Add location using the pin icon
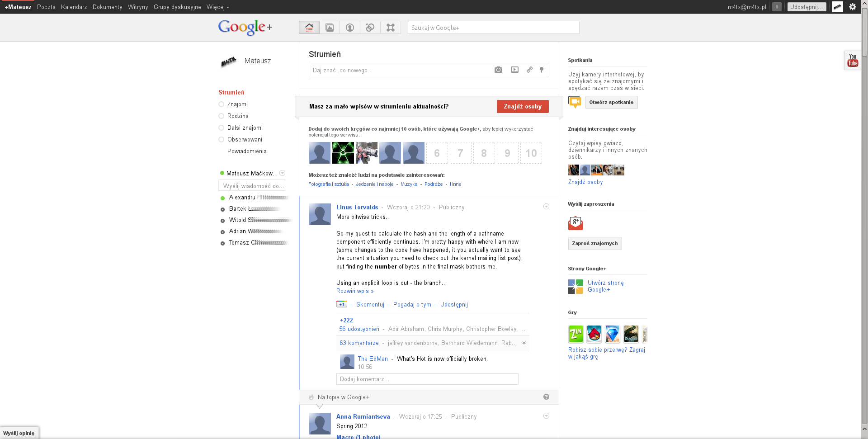This screenshot has height=439, width=868. click(542, 70)
